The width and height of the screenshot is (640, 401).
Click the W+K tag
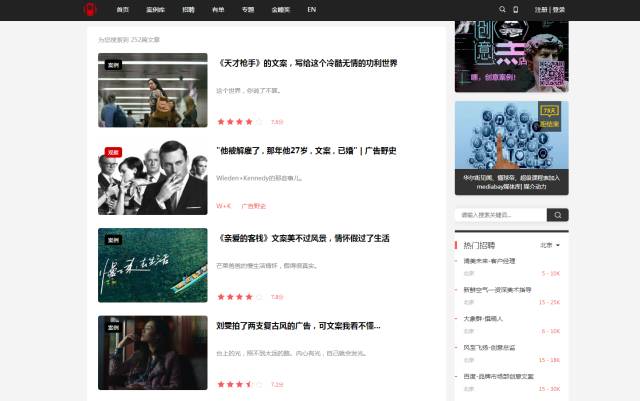click(223, 206)
